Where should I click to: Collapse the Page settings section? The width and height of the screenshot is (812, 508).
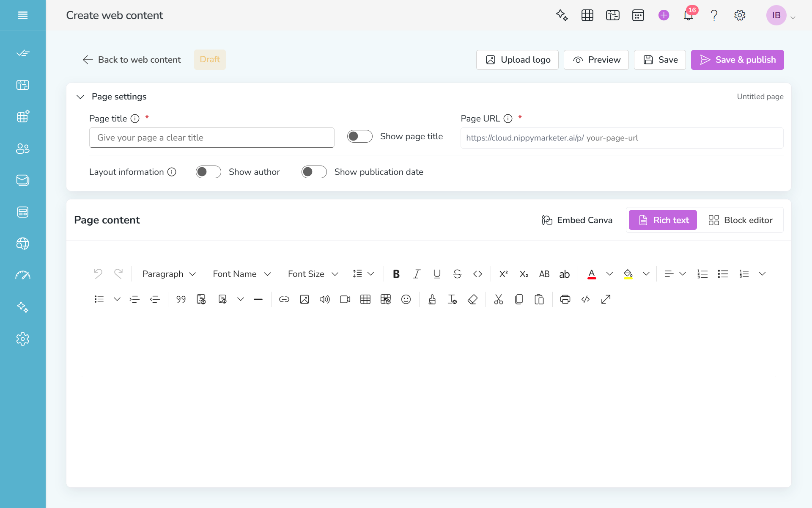80,97
